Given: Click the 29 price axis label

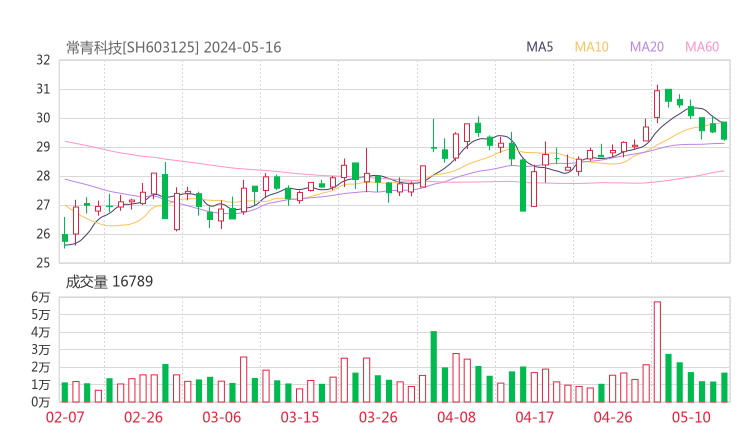Looking at the screenshot, I should [x=43, y=147].
